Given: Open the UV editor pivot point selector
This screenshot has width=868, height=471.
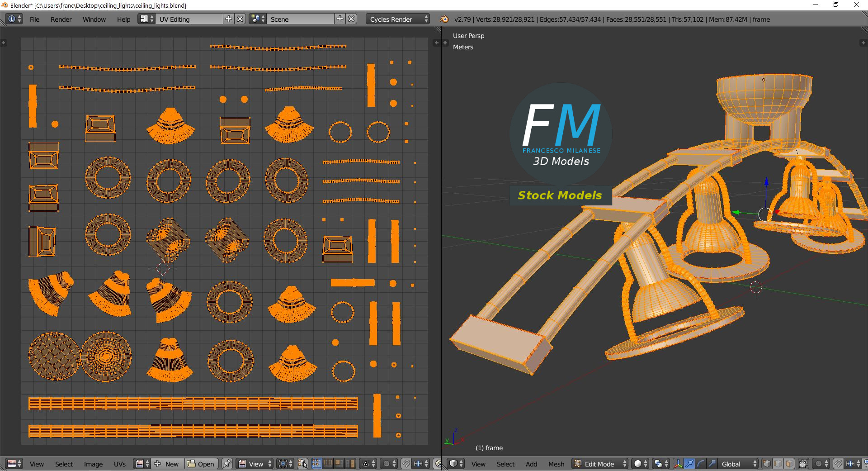Looking at the screenshot, I should (285, 464).
